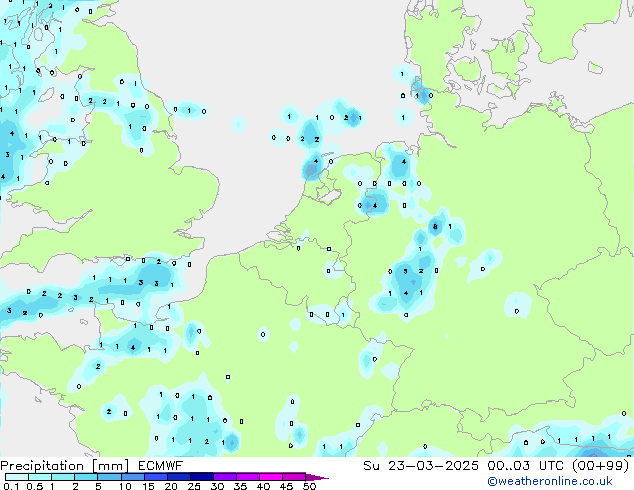Click the '20' legend scale label

click(x=171, y=486)
